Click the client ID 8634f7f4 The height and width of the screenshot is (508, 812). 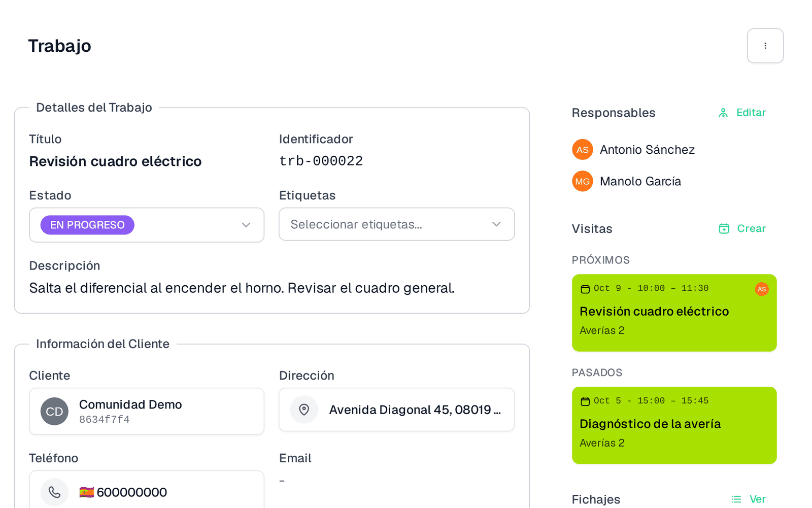coord(105,420)
